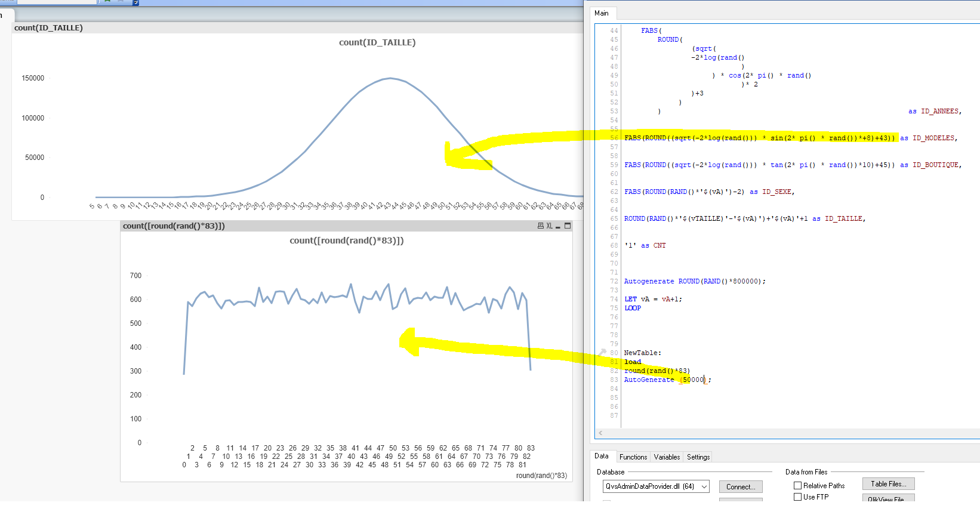Image resolution: width=980 pixels, height=518 pixels.
Task: Toggle the Use FTP checkbox
Action: (x=797, y=497)
